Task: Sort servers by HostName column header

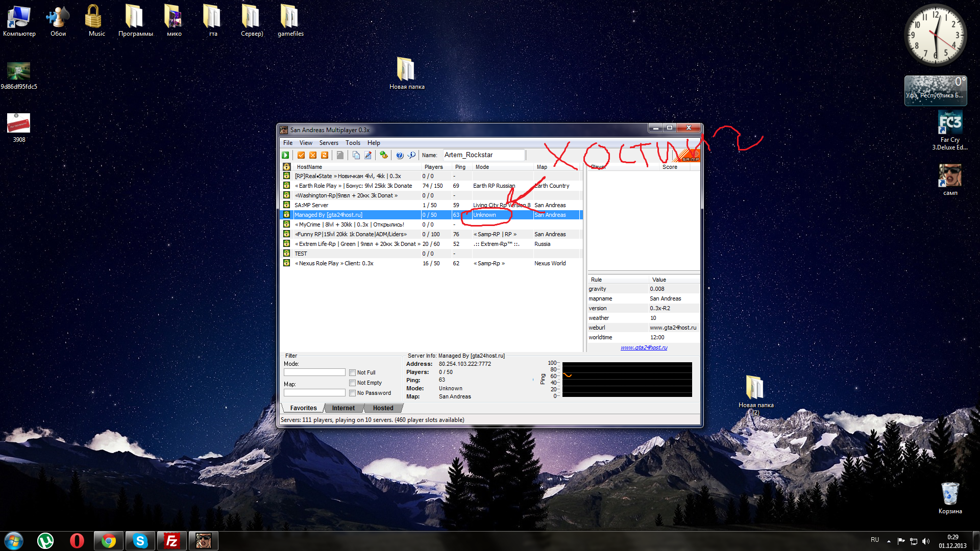Action: [x=357, y=167]
